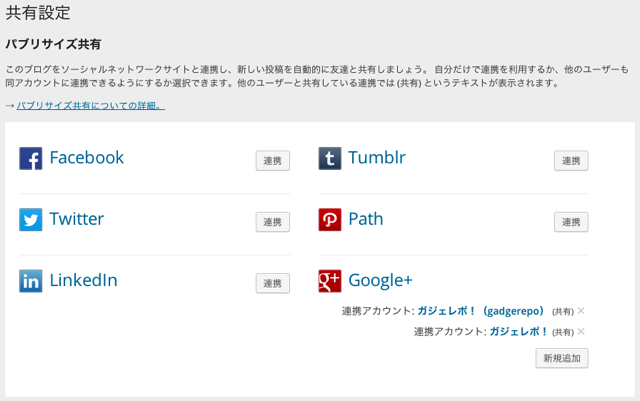
Task: Connect Path with its 連携 button
Action: [571, 222]
